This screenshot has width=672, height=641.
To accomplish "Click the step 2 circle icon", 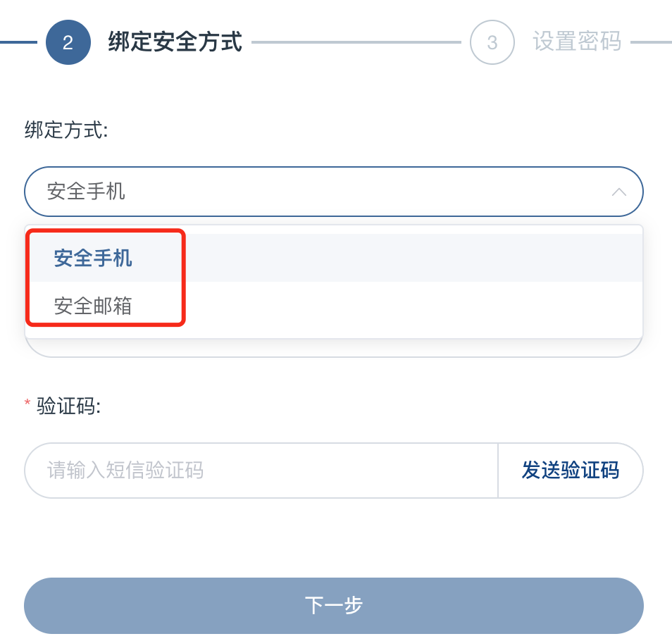I will click(x=68, y=42).
